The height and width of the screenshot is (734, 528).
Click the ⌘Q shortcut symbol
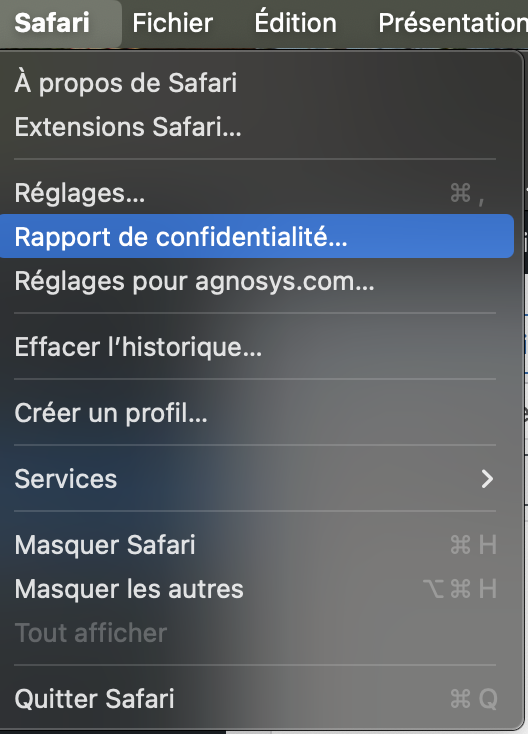(x=473, y=699)
